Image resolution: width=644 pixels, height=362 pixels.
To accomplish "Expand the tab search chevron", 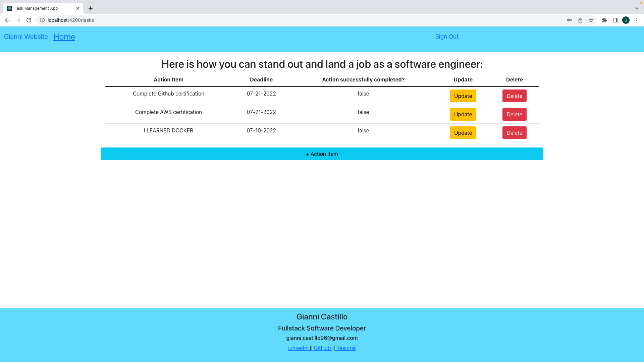I will pyautogui.click(x=637, y=8).
